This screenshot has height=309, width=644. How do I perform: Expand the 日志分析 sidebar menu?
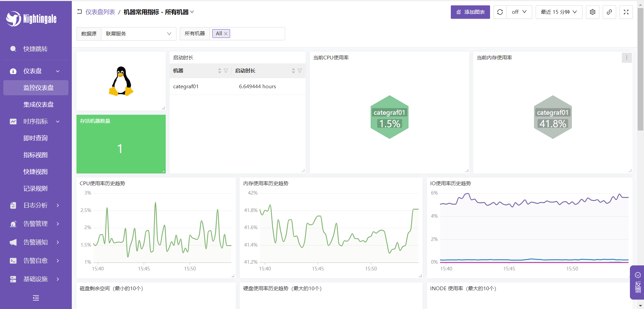(36, 205)
